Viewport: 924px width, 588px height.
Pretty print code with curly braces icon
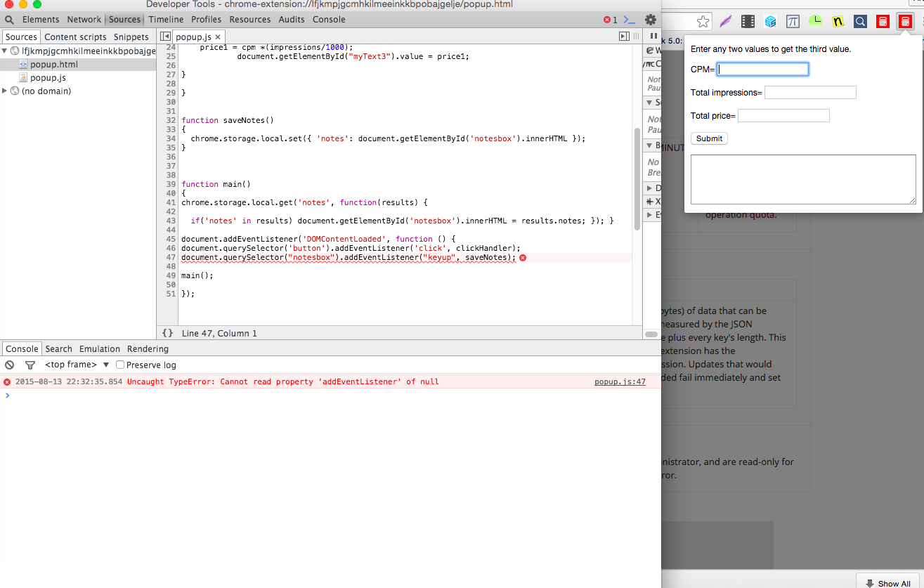tap(167, 333)
